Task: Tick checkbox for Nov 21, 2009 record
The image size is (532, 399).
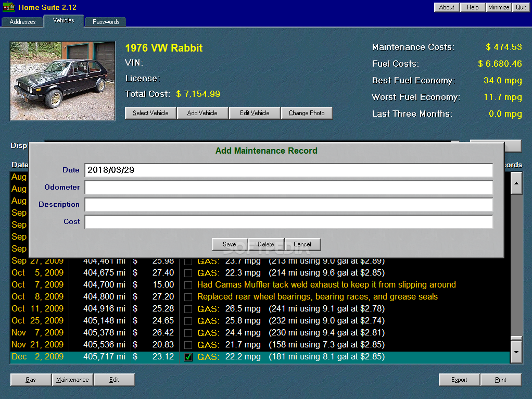Action: coord(188,345)
